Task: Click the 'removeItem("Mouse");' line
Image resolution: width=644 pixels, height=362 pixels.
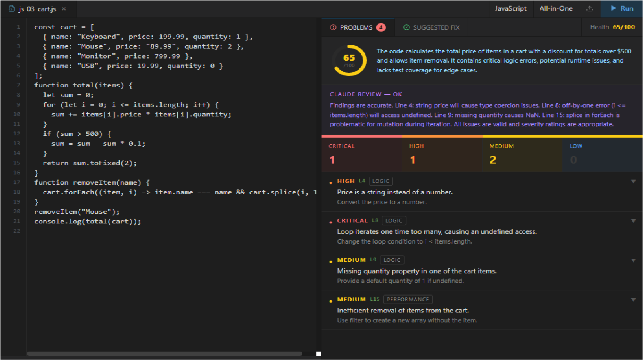Action: [77, 212]
